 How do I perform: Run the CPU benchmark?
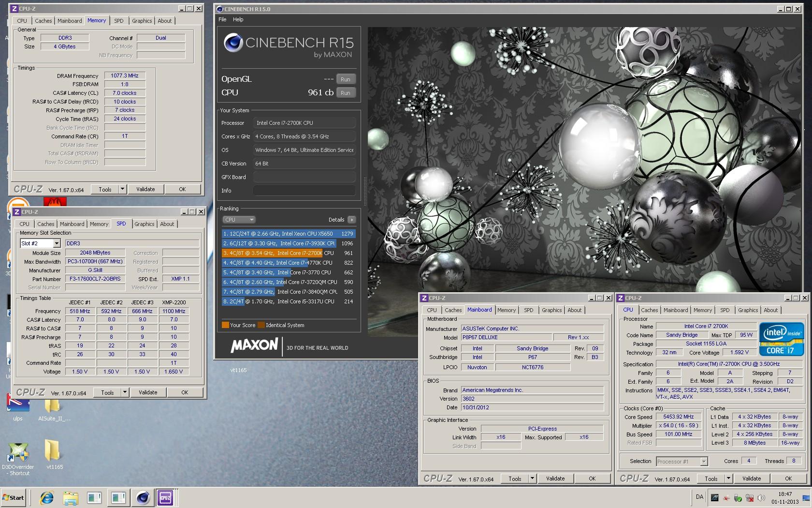coord(346,93)
